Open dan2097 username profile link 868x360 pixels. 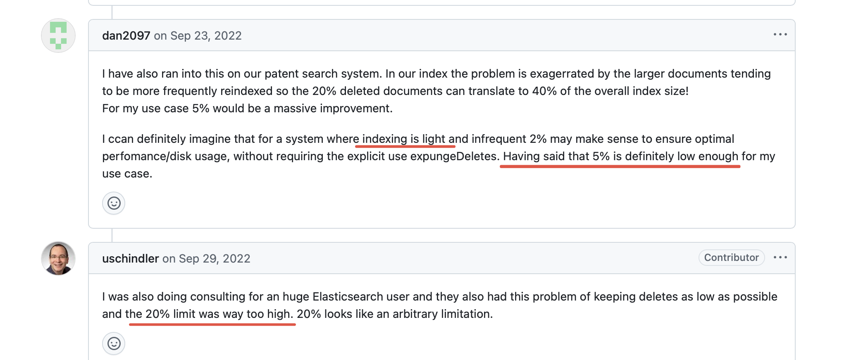(126, 36)
